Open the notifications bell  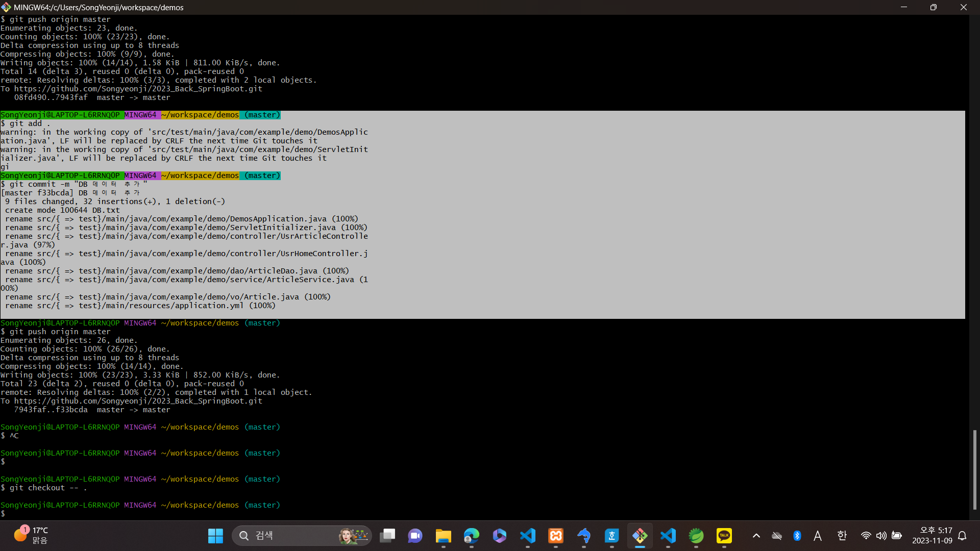click(x=962, y=536)
